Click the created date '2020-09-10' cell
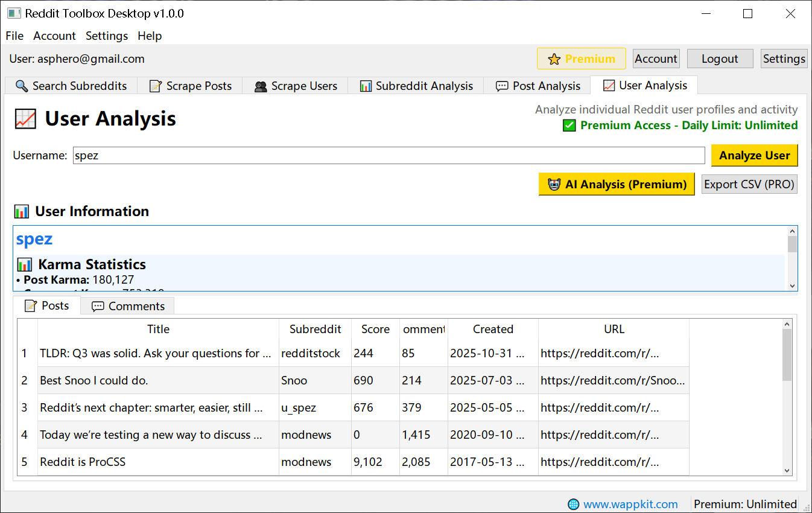The width and height of the screenshot is (812, 513). click(493, 435)
